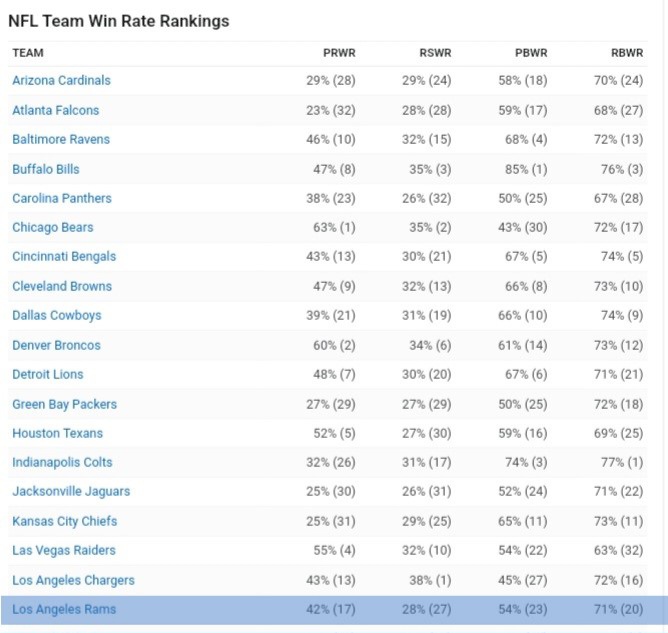This screenshot has height=633, width=668.
Task: Click Houston Texans PRWR value 52% (5)
Action: (x=334, y=433)
